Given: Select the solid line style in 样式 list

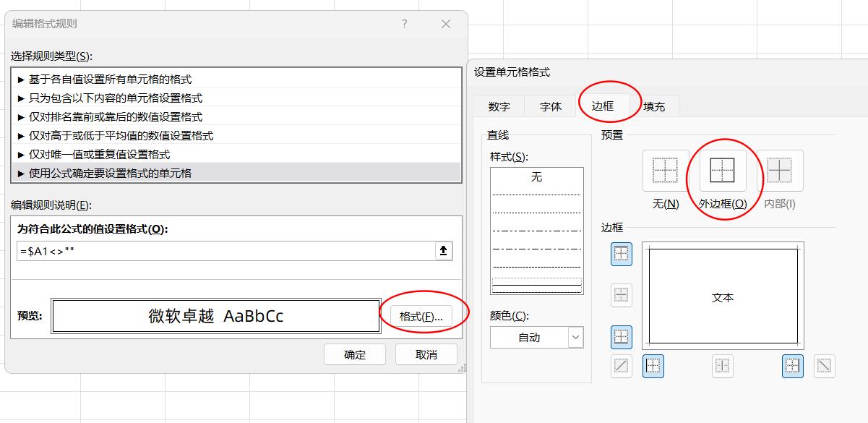Looking at the screenshot, I should coord(536,285).
